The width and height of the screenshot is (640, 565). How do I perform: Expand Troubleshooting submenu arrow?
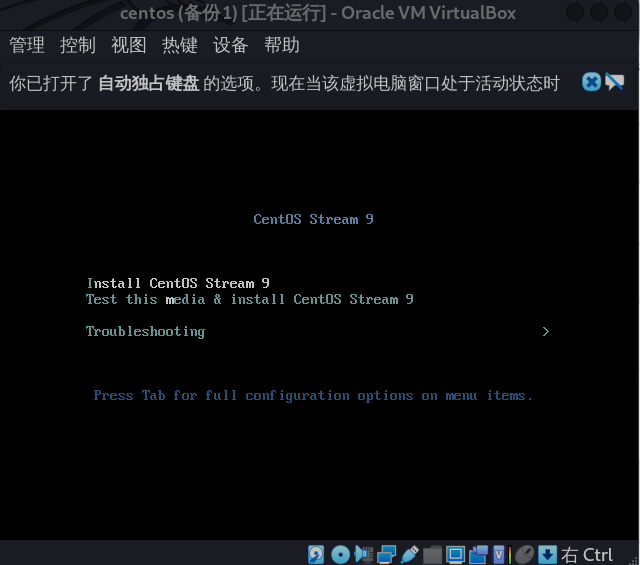click(x=546, y=331)
